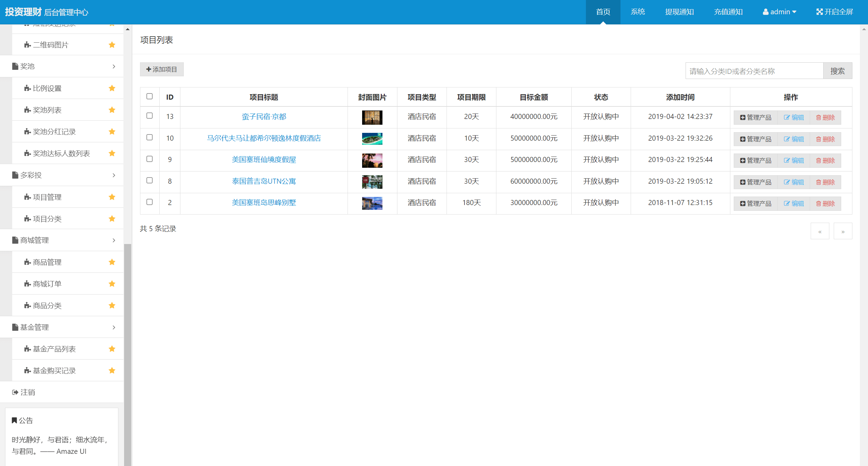
Task: Open the 美国塞班仙境度假屋 project link
Action: pos(264,160)
